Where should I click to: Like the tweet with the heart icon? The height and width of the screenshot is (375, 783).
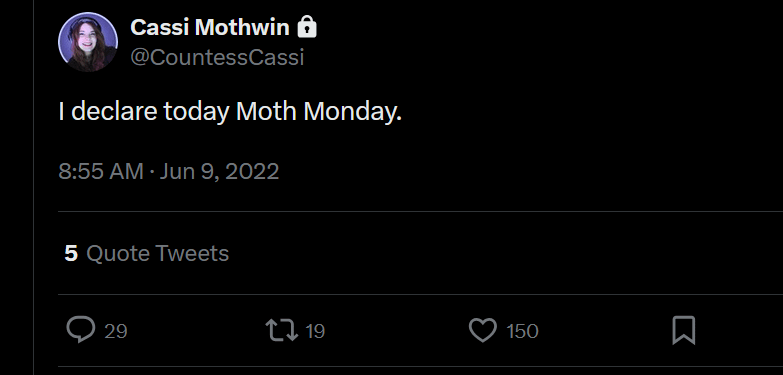(483, 331)
